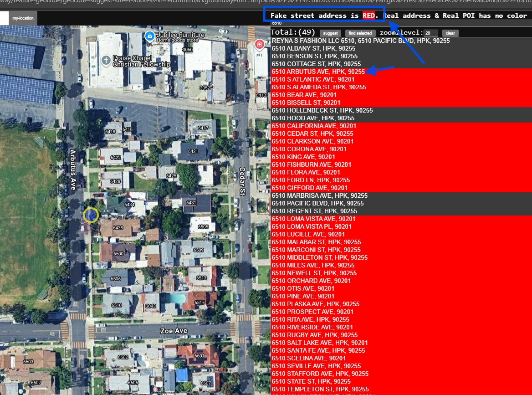Screen dimensions: 532x395
Task: Click the browser address bar URL
Action: [264, 3]
